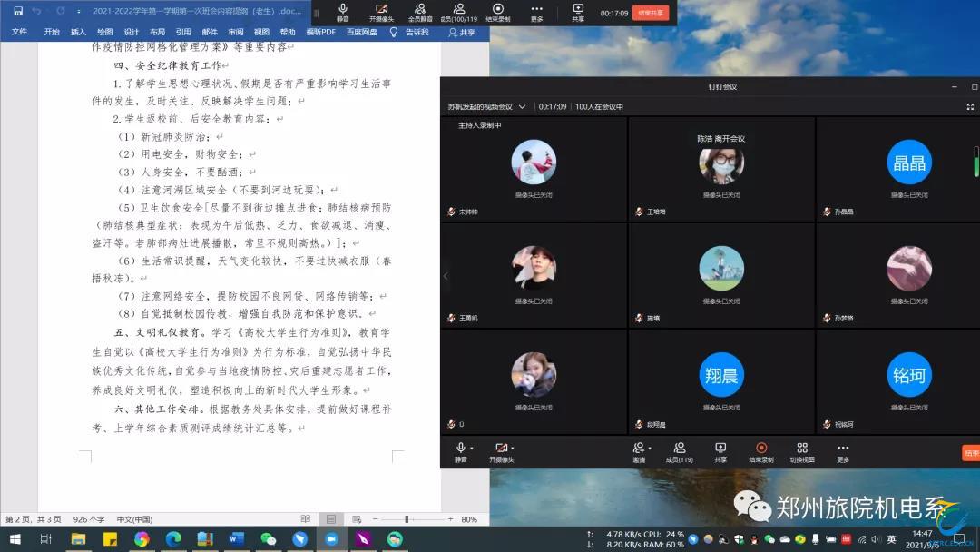
Task: Open File Explorer from the taskbar
Action: pyautogui.click(x=78, y=539)
